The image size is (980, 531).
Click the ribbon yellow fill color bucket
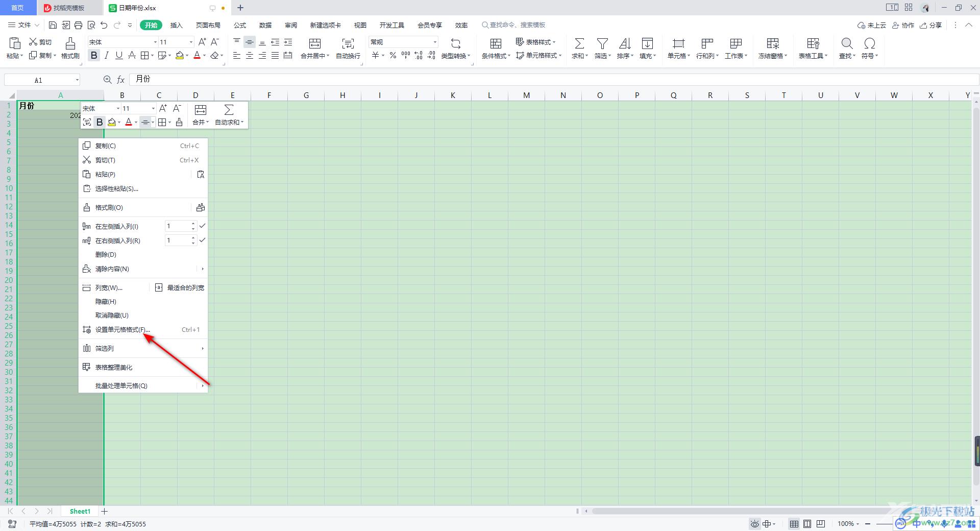[180, 55]
